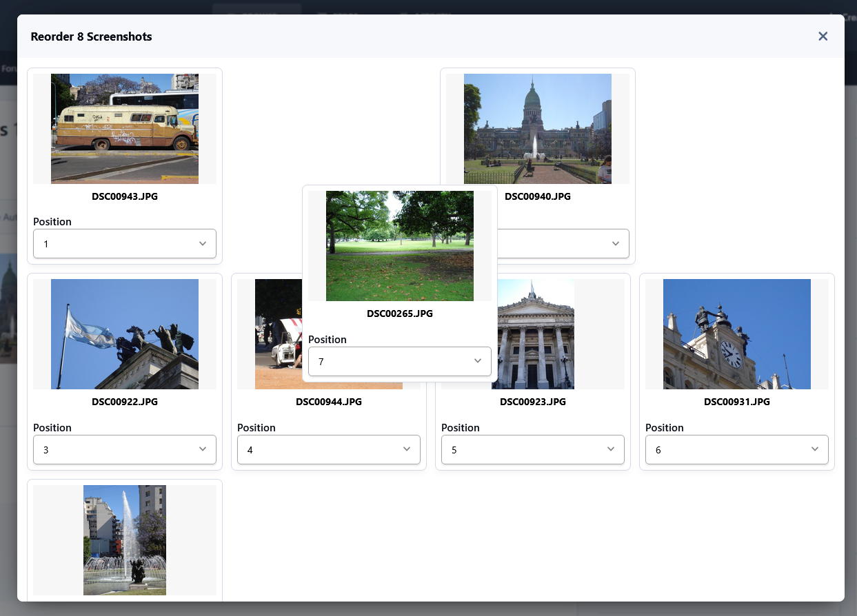This screenshot has height=616, width=857.
Task: Select the columned building thumbnail DSC00923.JPG
Action: pos(536,334)
